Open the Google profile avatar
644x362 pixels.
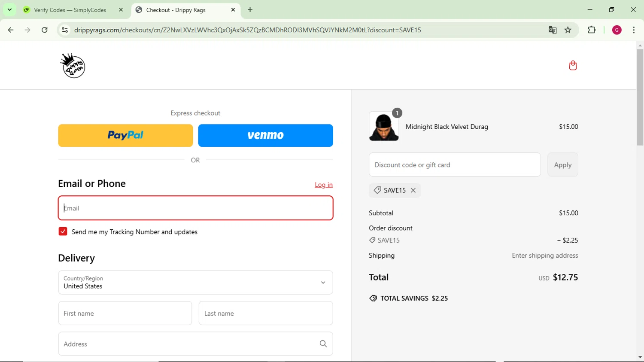(617, 30)
